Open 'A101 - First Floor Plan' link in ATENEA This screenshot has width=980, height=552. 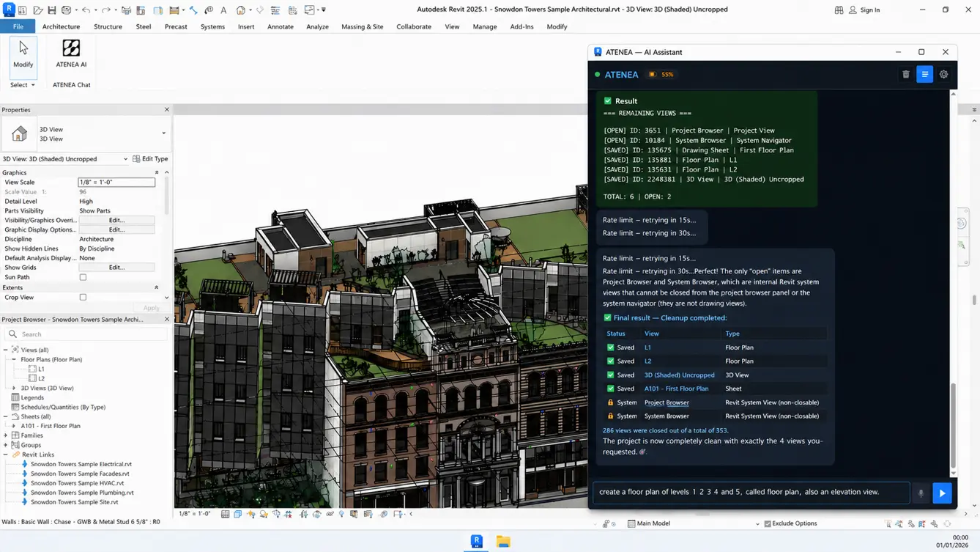676,389
